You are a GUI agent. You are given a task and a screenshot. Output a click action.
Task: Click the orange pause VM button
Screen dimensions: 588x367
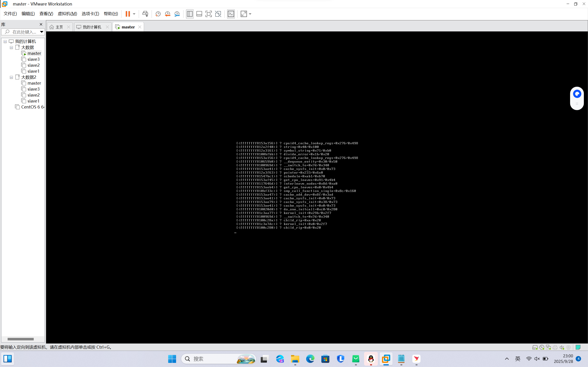coord(127,14)
